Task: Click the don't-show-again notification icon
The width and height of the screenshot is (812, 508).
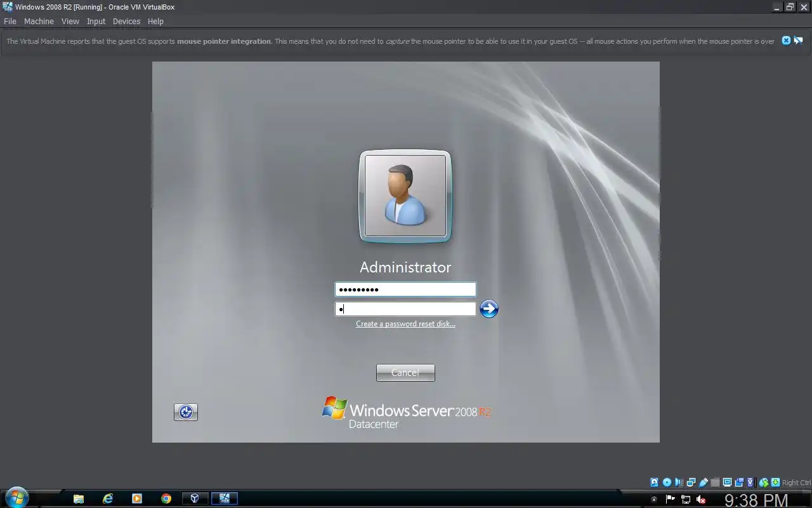Action: pos(798,41)
